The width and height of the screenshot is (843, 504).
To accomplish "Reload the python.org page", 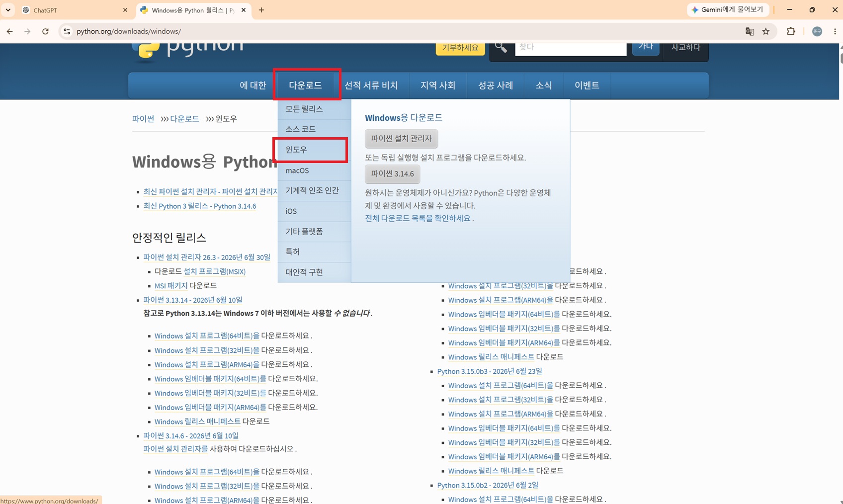I will [x=45, y=31].
